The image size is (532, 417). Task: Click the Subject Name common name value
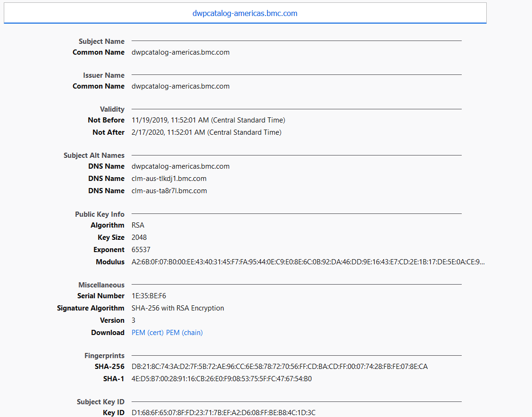(x=180, y=52)
